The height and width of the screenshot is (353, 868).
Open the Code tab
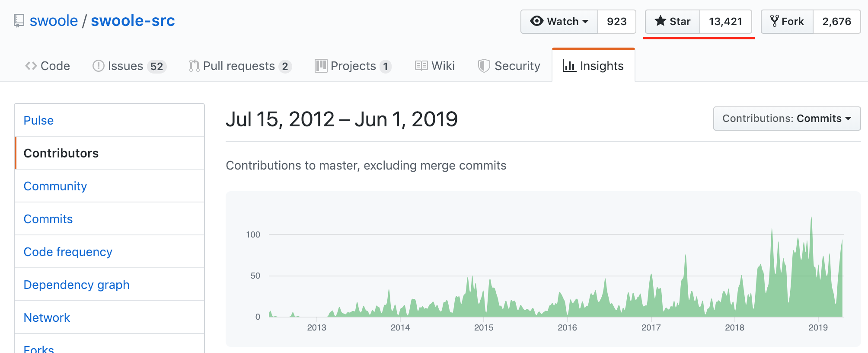point(48,66)
